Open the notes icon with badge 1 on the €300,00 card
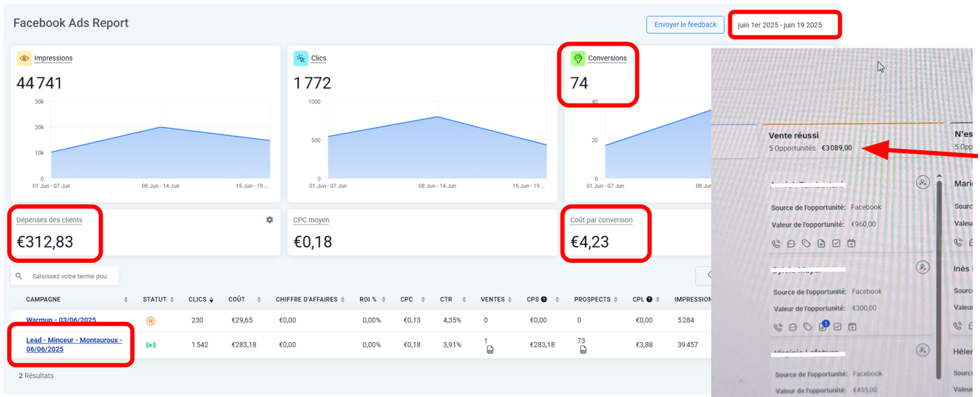980x397 pixels. coord(823,326)
